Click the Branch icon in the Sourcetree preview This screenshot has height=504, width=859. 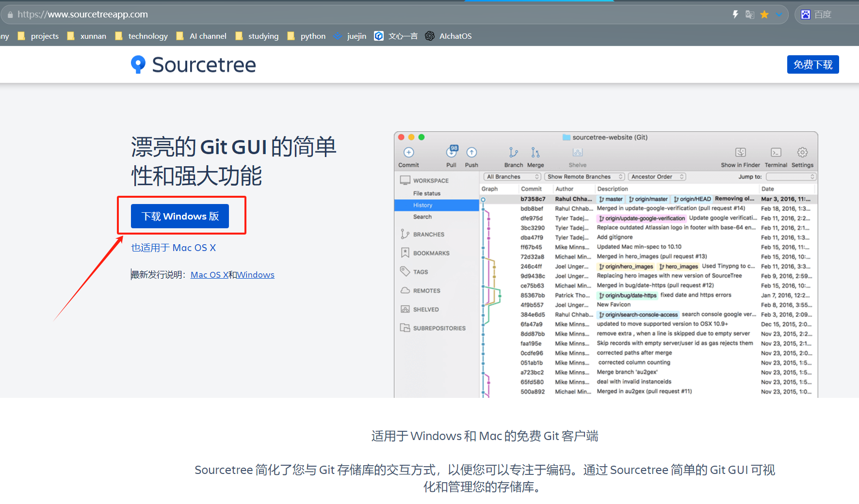point(513,153)
